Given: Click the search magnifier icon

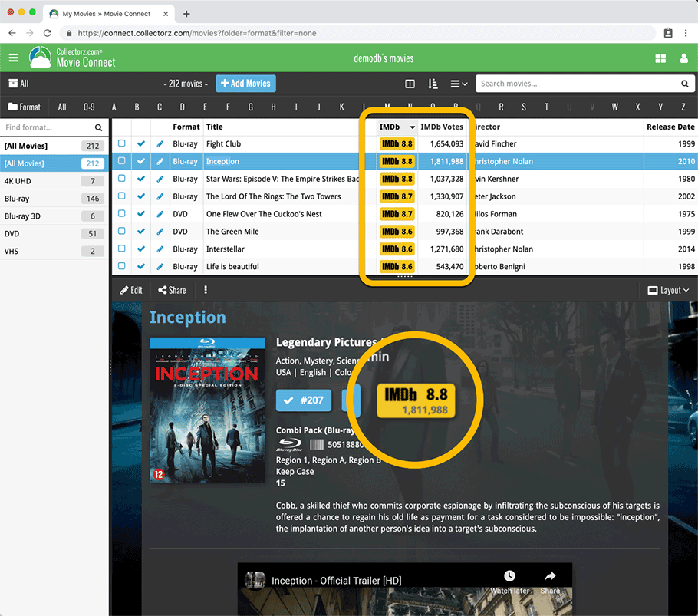Looking at the screenshot, I should 685,84.
